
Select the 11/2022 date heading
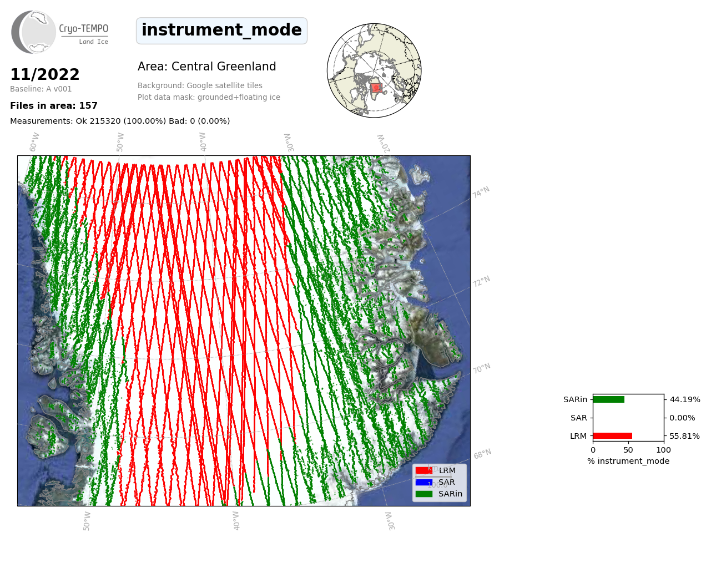point(45,75)
